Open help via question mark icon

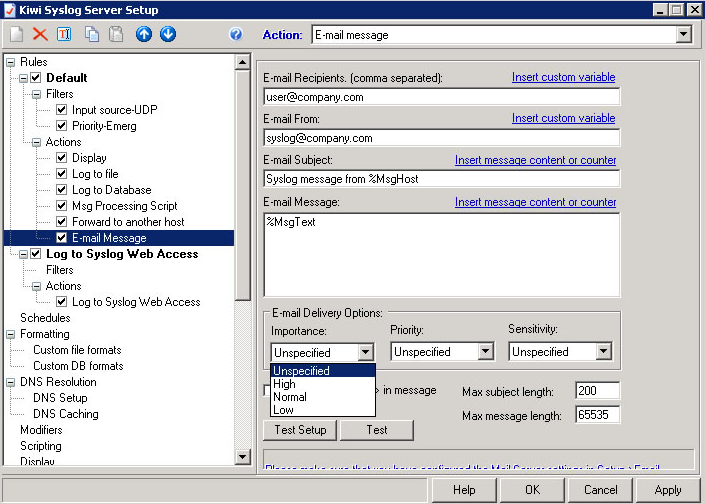[236, 34]
